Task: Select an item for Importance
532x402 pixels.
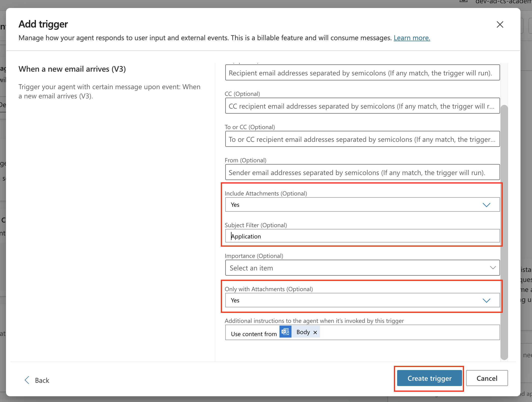Action: (362, 268)
